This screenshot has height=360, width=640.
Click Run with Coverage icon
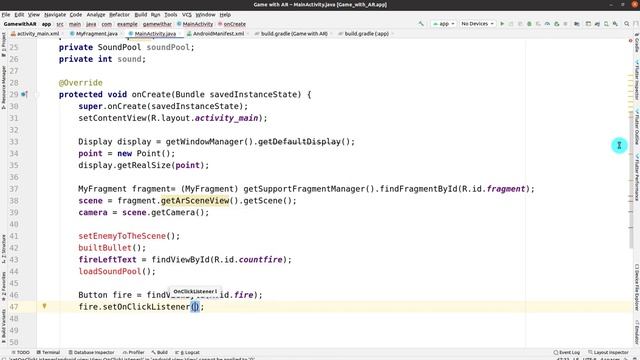538,24
